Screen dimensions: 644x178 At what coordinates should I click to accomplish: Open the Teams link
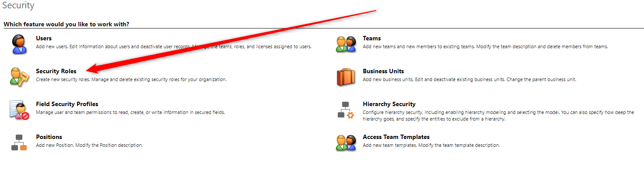click(372, 38)
